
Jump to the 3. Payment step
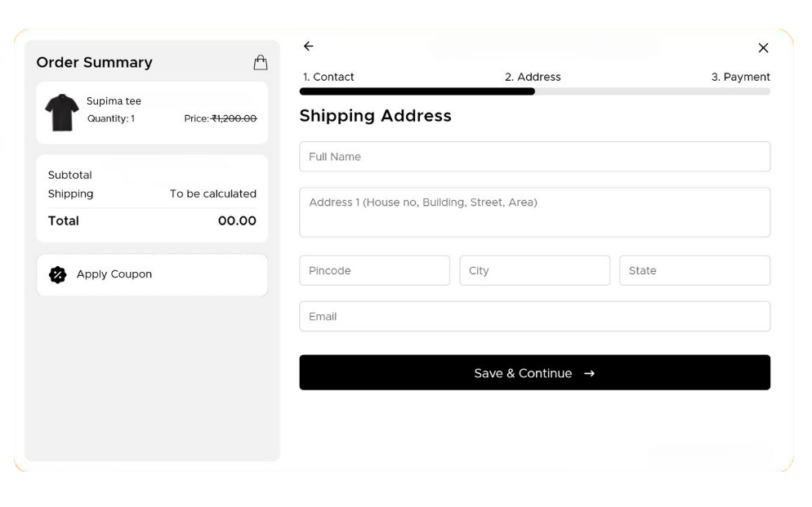(740, 77)
